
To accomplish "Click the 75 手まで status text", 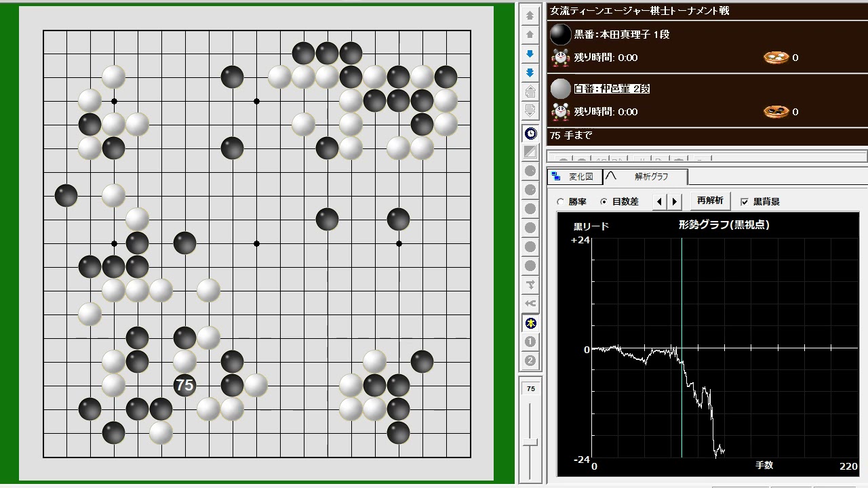I will [571, 136].
